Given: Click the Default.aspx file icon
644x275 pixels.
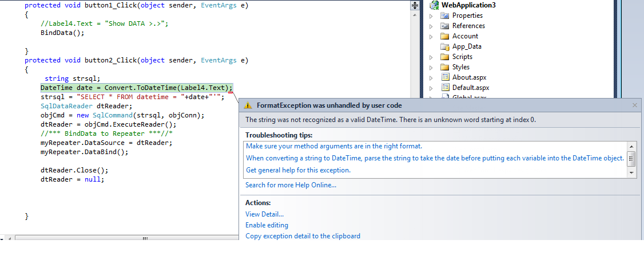Looking at the screenshot, I should [445, 88].
